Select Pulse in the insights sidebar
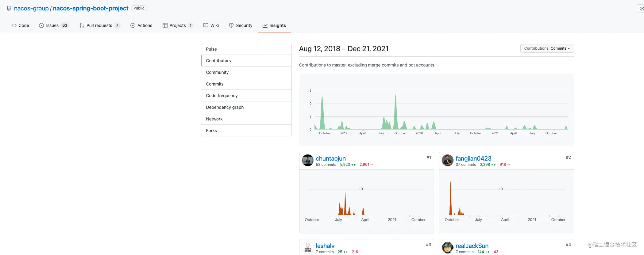Viewport: 644px width, 255px height. click(246, 49)
